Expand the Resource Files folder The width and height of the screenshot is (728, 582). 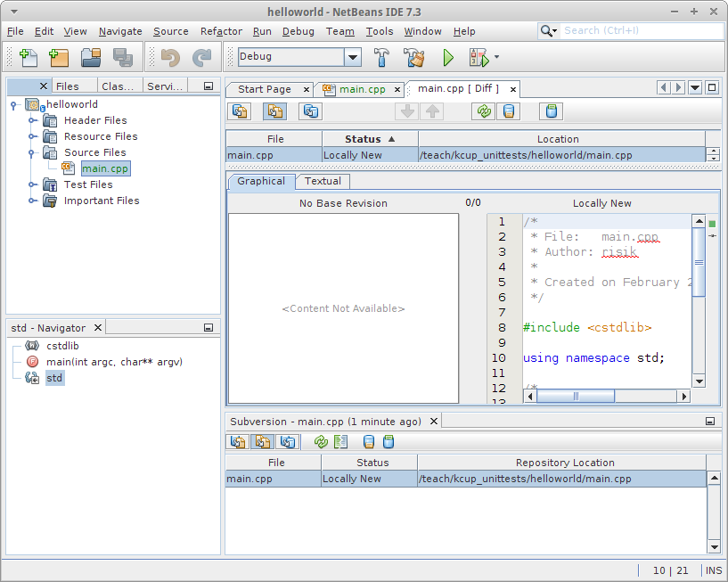pos(32,136)
